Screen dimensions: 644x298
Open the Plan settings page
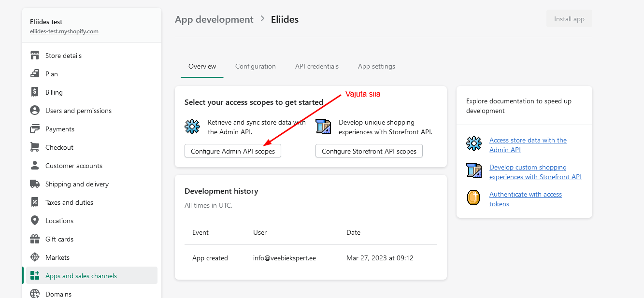pos(51,74)
